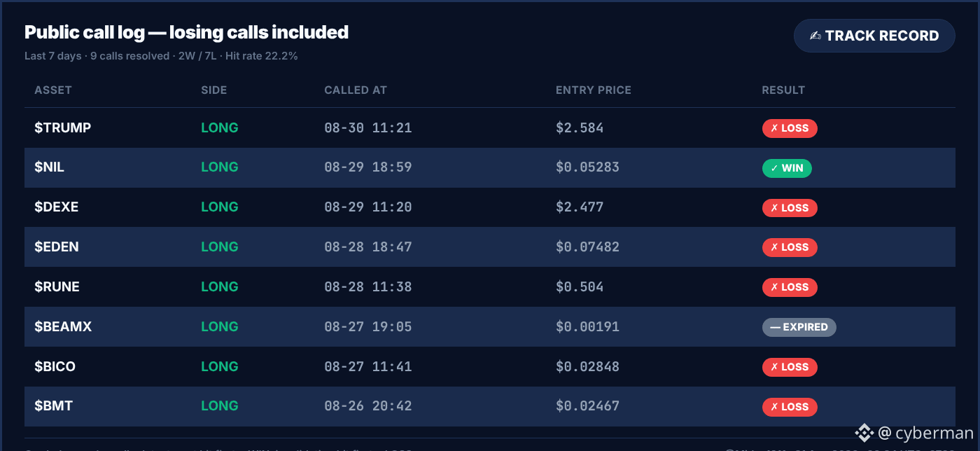The width and height of the screenshot is (980, 451).
Task: Click the LOSS badge for $TRUMP
Action: [790, 128]
